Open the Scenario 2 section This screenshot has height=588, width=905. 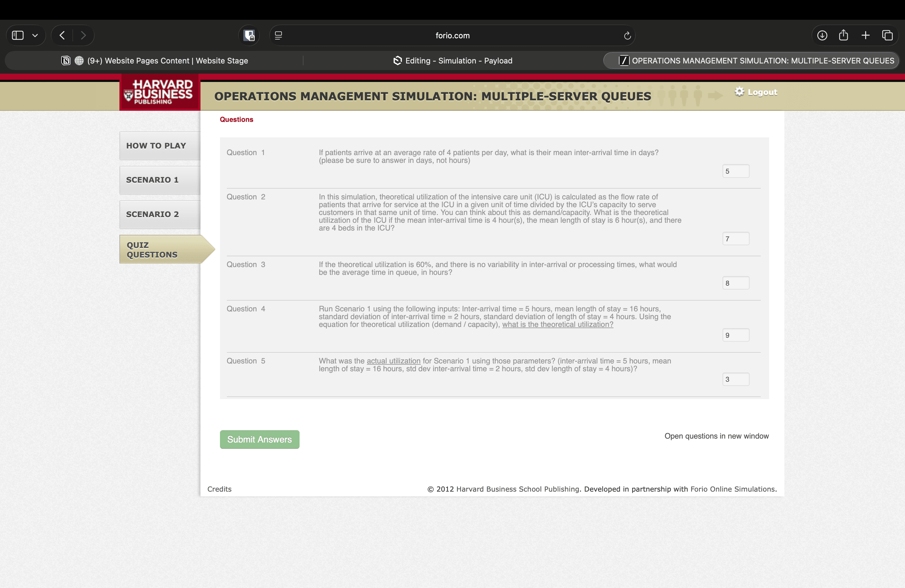pos(160,214)
